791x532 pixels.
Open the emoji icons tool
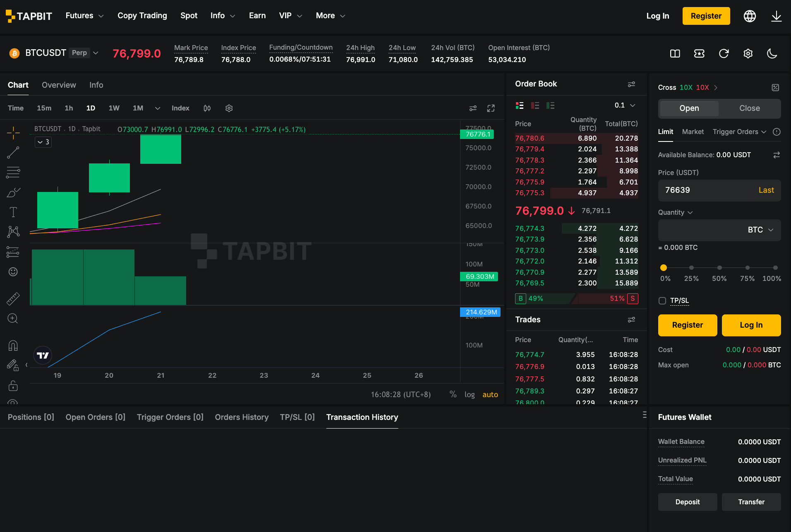pyautogui.click(x=13, y=272)
